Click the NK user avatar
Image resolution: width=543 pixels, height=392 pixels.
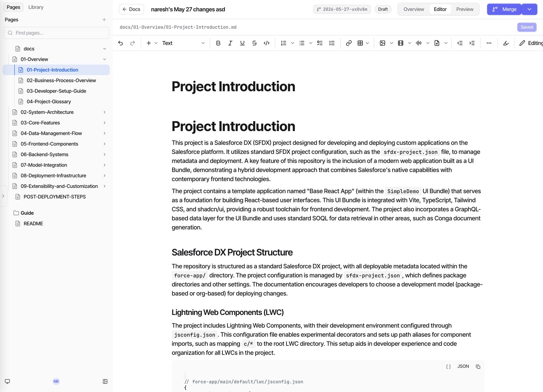[56, 381]
